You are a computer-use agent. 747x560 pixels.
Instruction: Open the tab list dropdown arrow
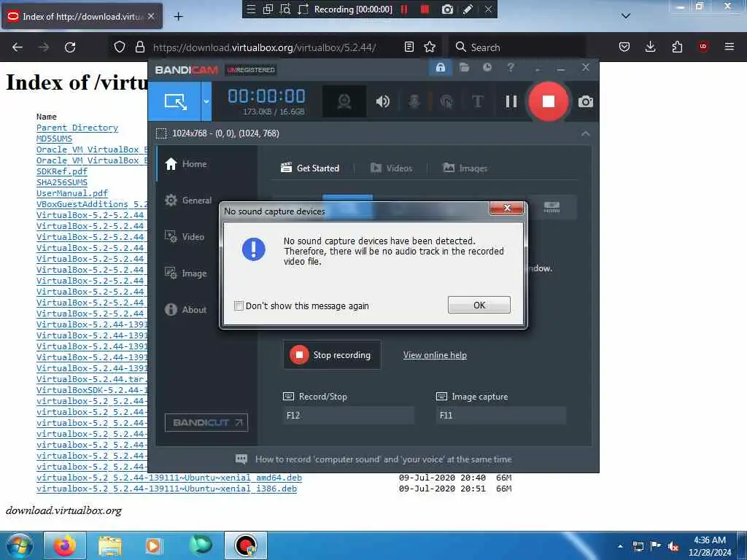click(626, 16)
